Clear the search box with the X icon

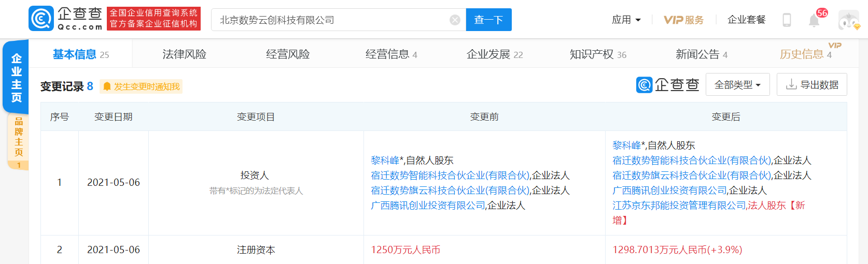pyautogui.click(x=455, y=20)
